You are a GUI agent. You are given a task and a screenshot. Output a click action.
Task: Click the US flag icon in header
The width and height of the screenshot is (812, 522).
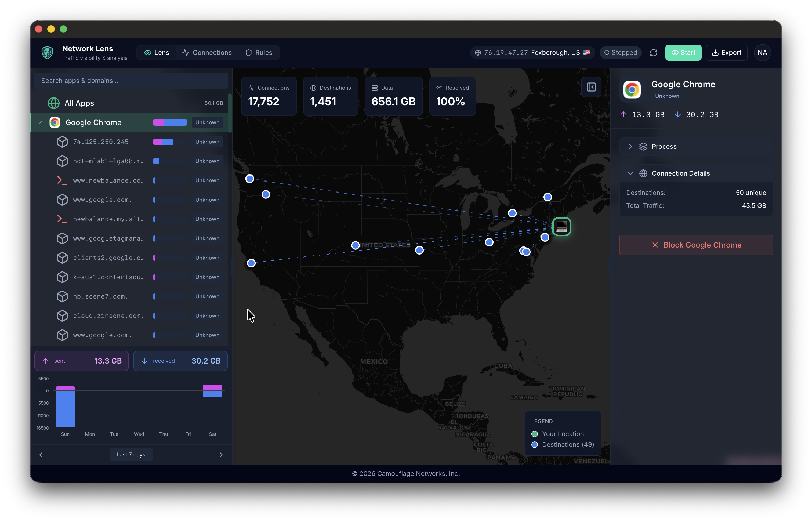point(587,52)
